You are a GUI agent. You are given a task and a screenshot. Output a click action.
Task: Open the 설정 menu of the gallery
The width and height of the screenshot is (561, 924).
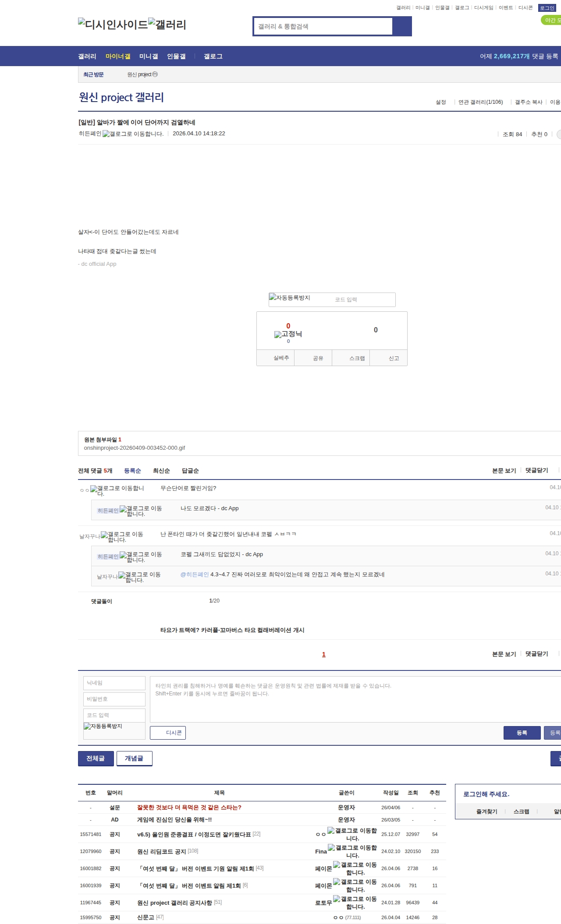[440, 102]
